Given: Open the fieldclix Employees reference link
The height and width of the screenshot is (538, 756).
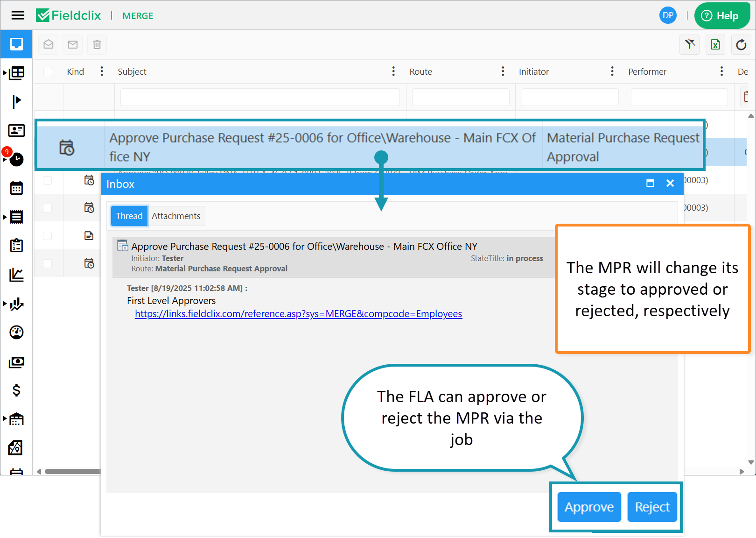Looking at the screenshot, I should pyautogui.click(x=299, y=314).
